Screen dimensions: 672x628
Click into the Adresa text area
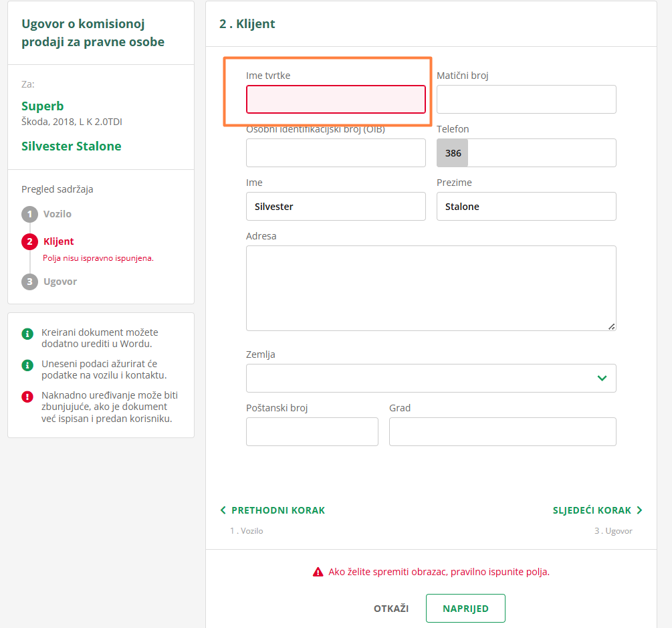pos(431,288)
